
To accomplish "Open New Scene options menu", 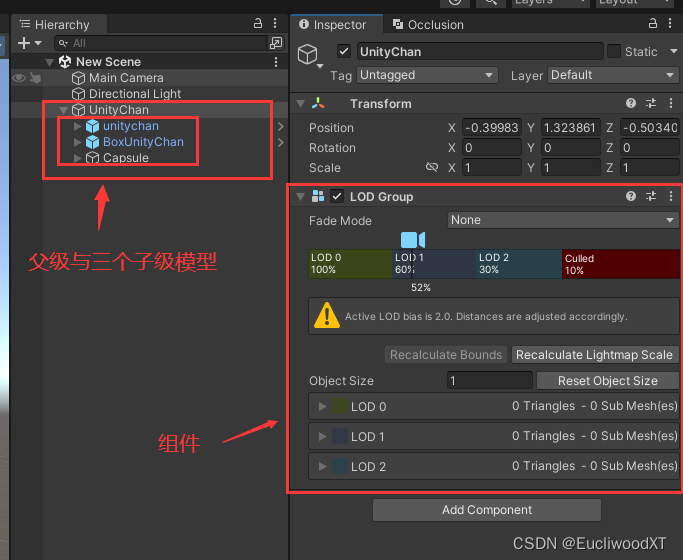I will click(x=276, y=62).
